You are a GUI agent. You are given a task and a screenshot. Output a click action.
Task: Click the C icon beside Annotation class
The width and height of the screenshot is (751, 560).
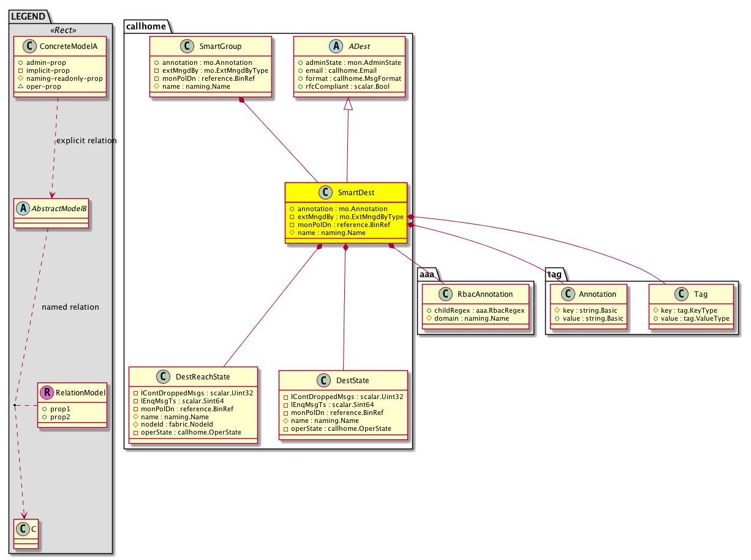(568, 294)
